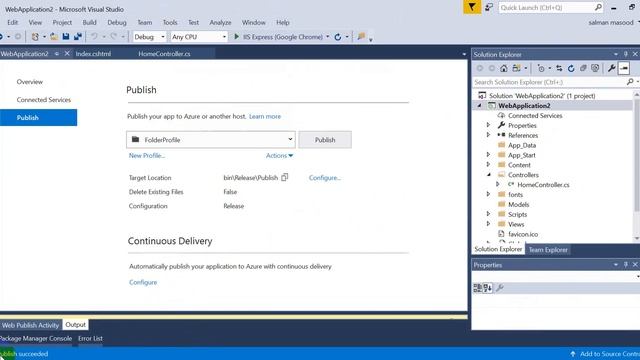Switch to the Team Explorer tab

click(x=548, y=249)
